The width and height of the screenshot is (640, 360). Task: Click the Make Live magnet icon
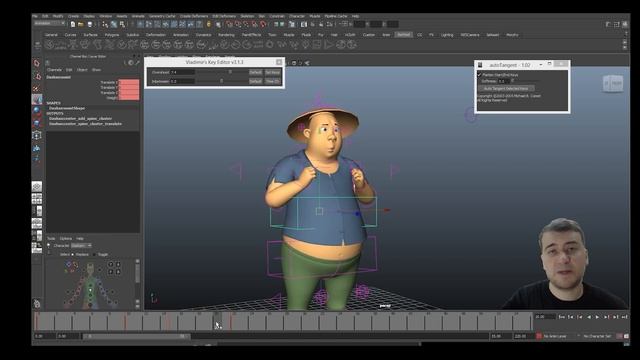[263, 24]
